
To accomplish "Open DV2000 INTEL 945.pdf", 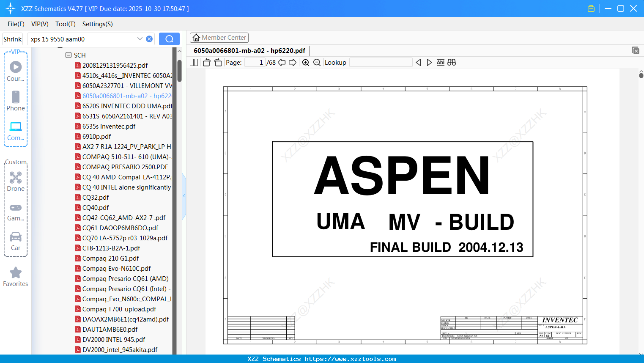I will (x=114, y=340).
